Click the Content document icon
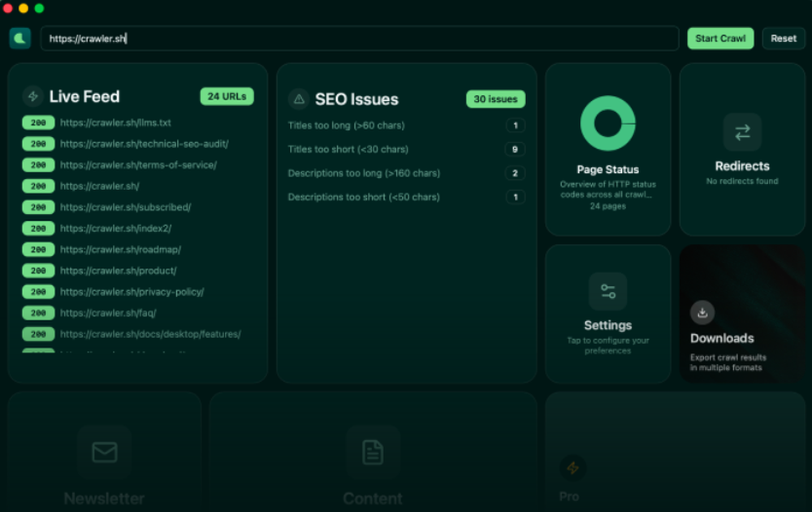The image size is (812, 512). 373,453
